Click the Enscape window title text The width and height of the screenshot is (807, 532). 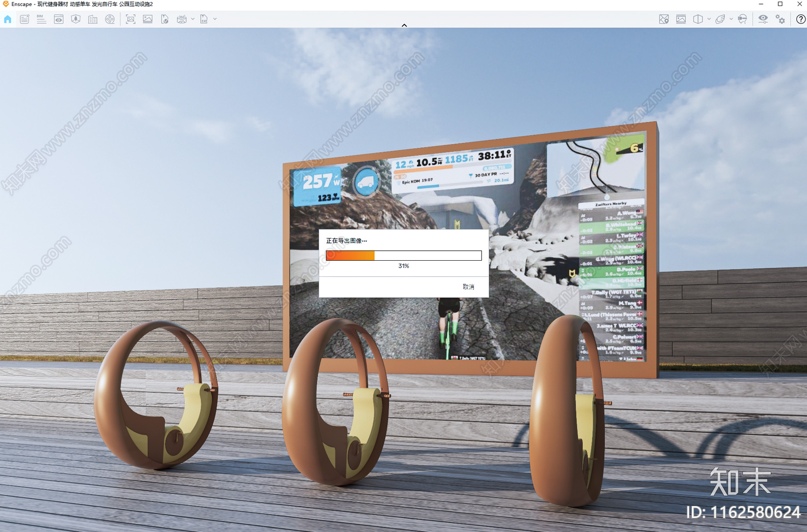point(82,4)
